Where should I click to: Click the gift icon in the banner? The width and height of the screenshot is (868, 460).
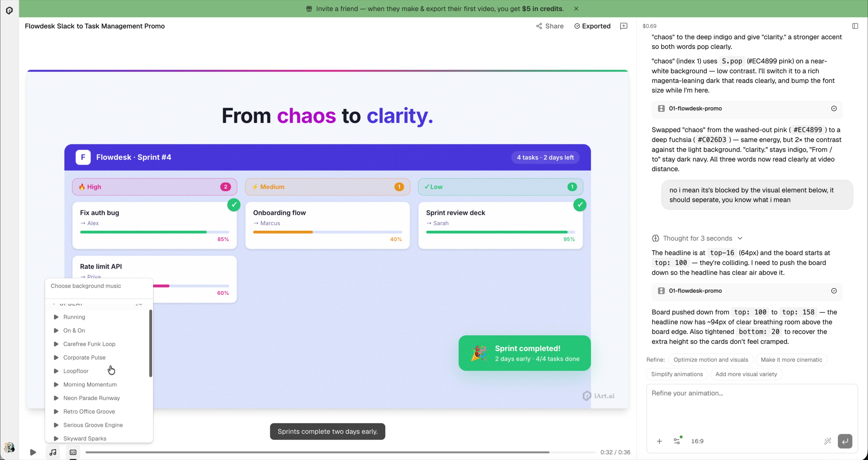tap(309, 9)
